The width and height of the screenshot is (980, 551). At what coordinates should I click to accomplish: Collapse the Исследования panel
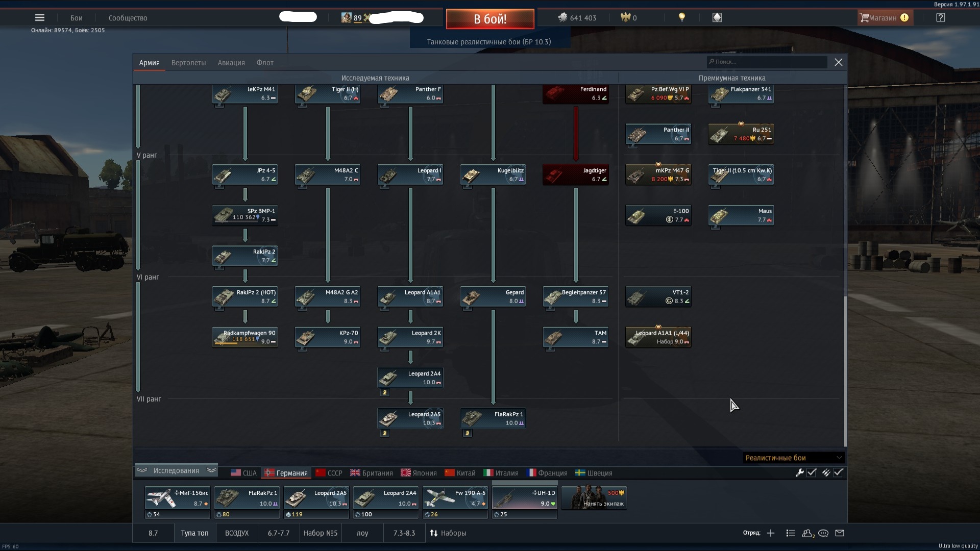coord(176,471)
